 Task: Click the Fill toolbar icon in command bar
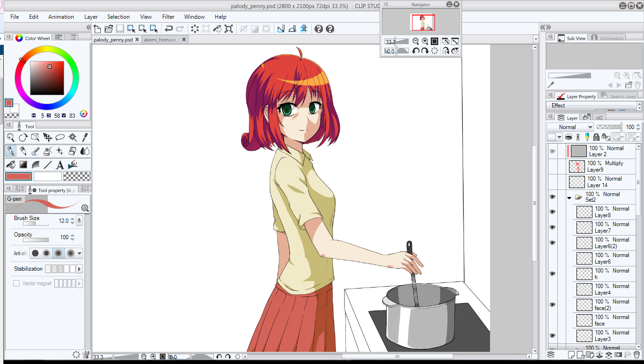tap(217, 29)
